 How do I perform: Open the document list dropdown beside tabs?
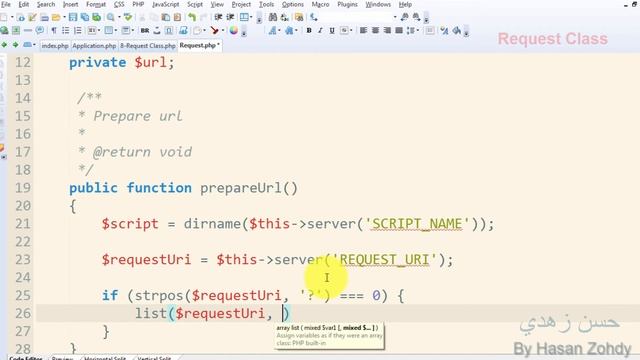(34, 44)
